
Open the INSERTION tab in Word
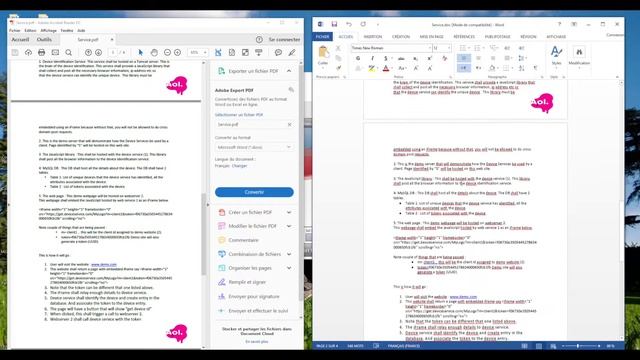(x=373, y=37)
